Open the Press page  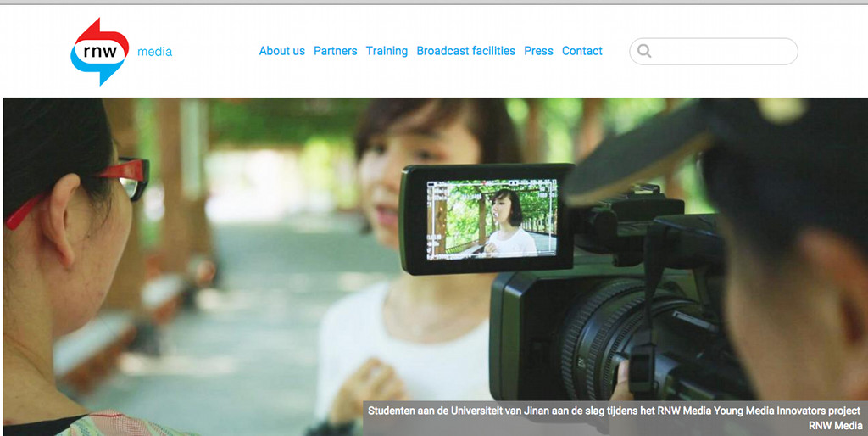click(538, 51)
